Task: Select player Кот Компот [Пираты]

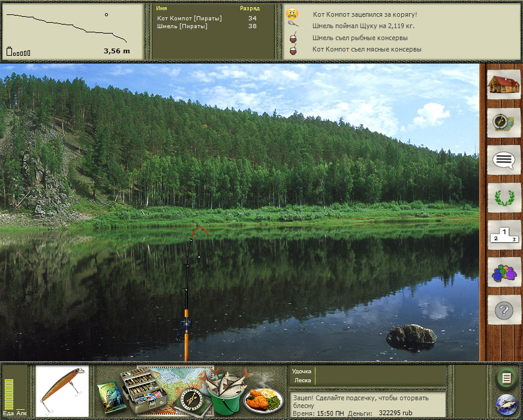Action: 189,19
